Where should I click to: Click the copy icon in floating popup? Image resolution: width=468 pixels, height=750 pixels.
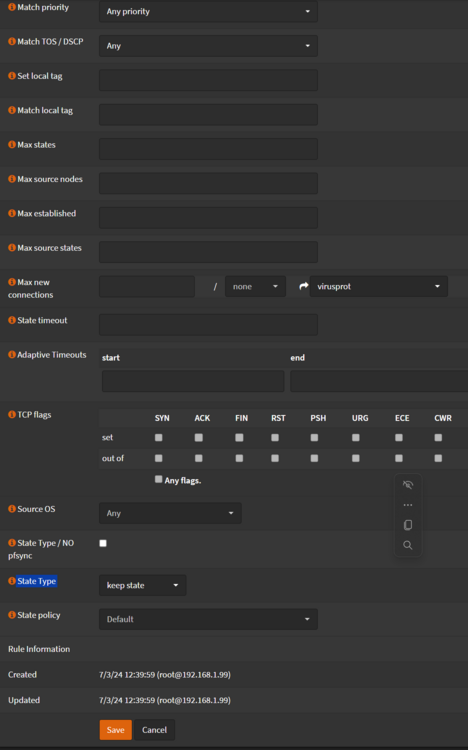point(408,525)
